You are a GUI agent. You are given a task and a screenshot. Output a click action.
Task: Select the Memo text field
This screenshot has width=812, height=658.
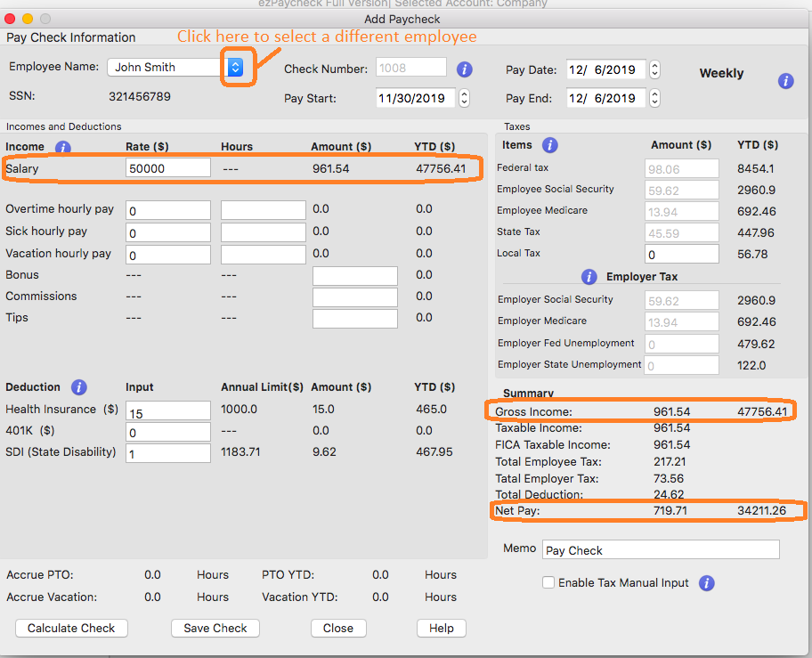[660, 550]
